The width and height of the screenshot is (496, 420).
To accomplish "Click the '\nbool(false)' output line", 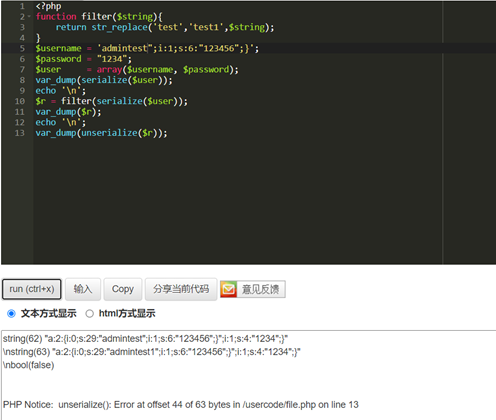I will coord(29,365).
